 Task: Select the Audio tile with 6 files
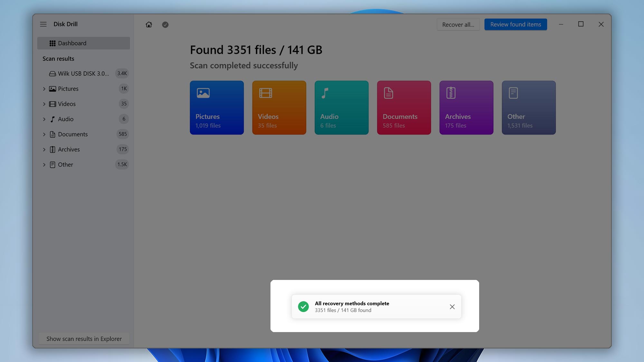point(341,107)
